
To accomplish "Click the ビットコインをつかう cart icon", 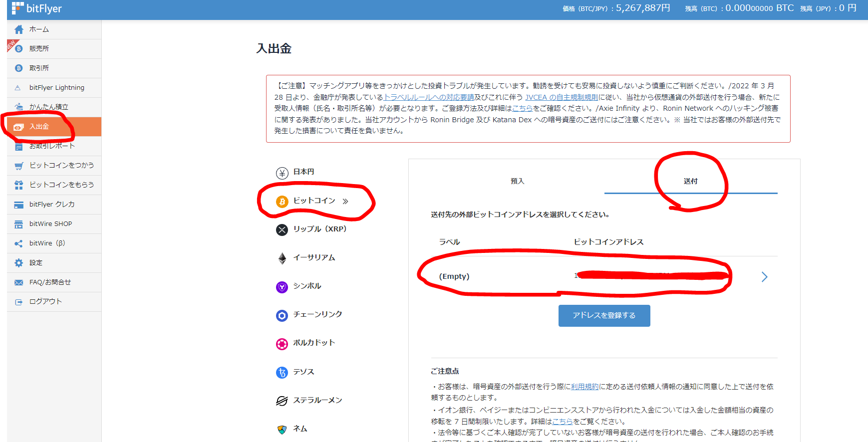I will (19, 166).
